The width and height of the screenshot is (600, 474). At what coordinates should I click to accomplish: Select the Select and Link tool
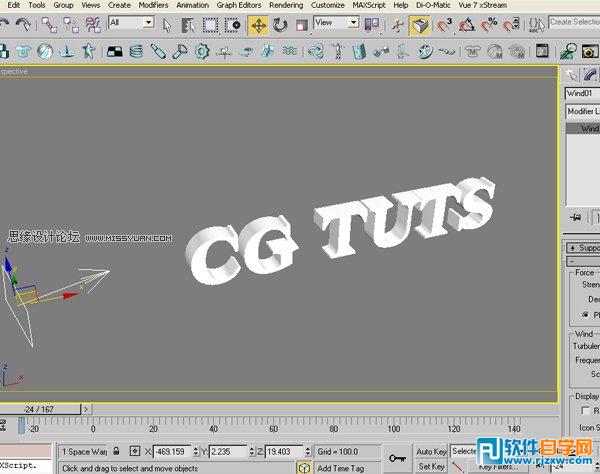[49, 25]
